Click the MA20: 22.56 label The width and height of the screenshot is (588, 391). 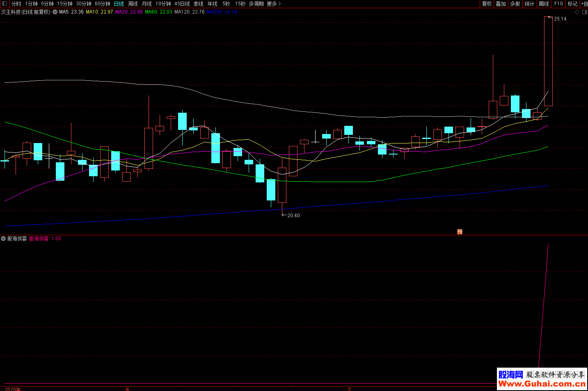(129, 12)
